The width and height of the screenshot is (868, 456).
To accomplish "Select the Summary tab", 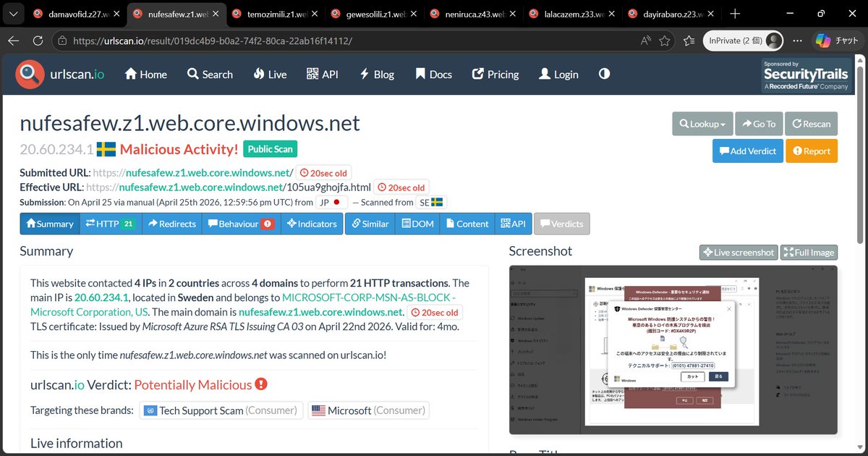I will pyautogui.click(x=50, y=224).
